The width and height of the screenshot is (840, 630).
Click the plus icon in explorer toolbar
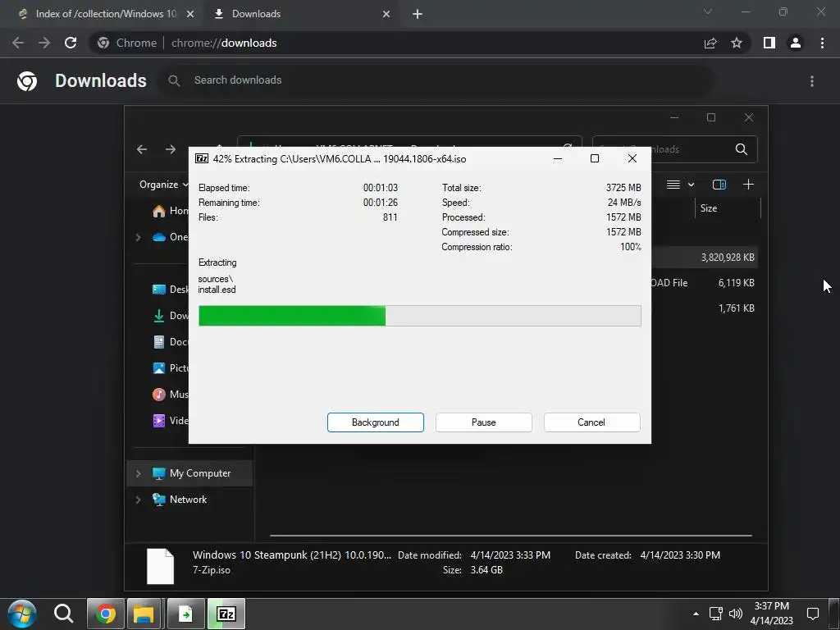pos(748,185)
